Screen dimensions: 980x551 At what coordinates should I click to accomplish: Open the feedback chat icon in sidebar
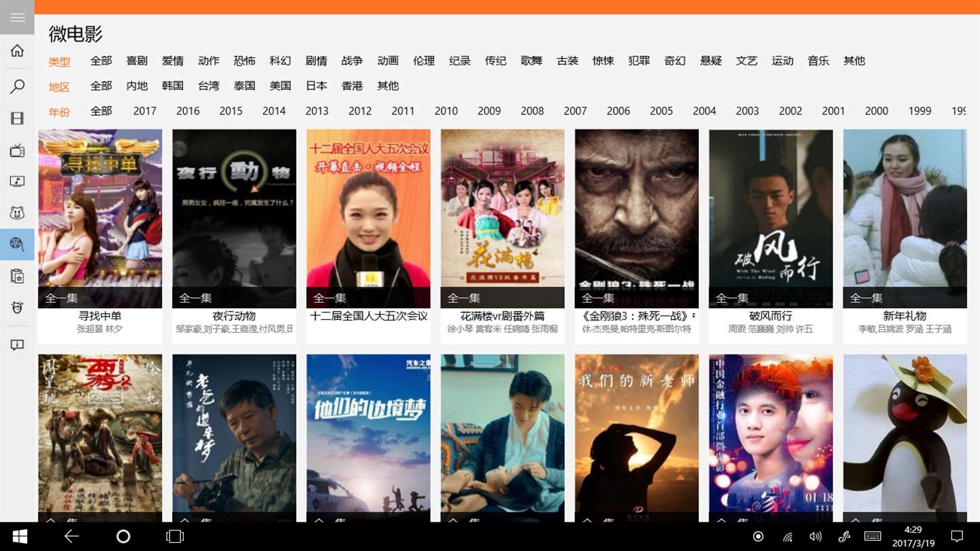(x=17, y=345)
